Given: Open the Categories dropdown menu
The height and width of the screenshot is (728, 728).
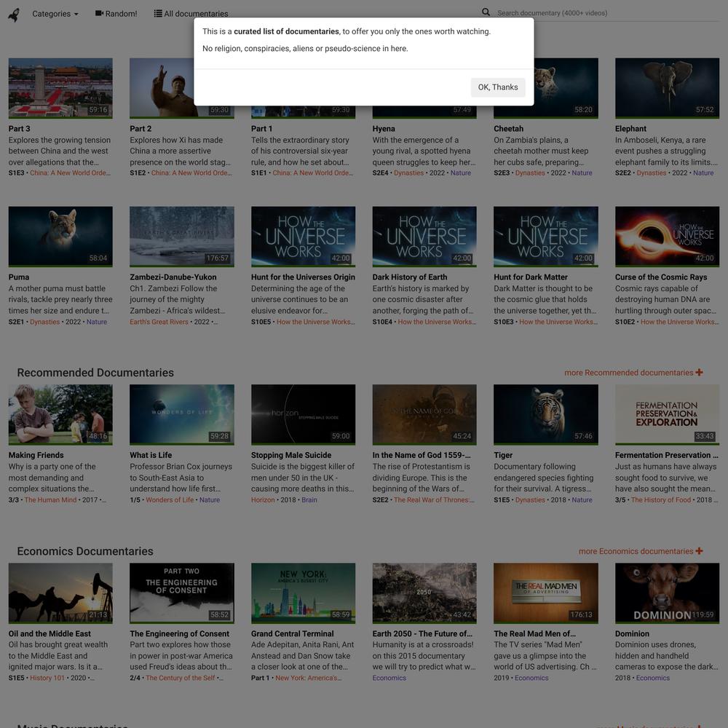Looking at the screenshot, I should 55,14.
